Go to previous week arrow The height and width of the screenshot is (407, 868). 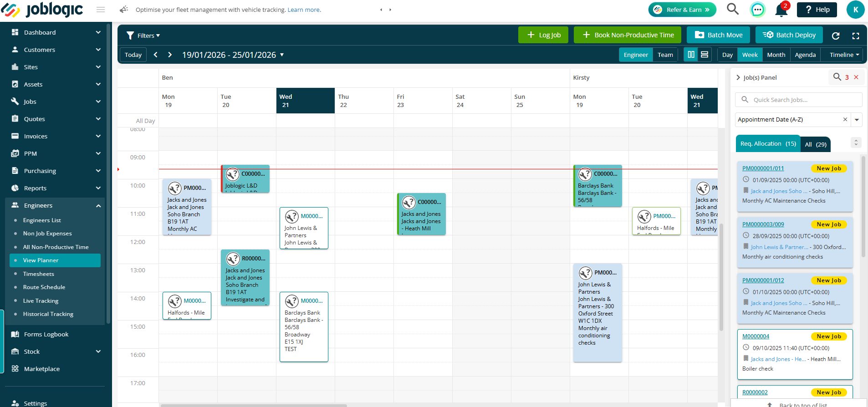156,55
